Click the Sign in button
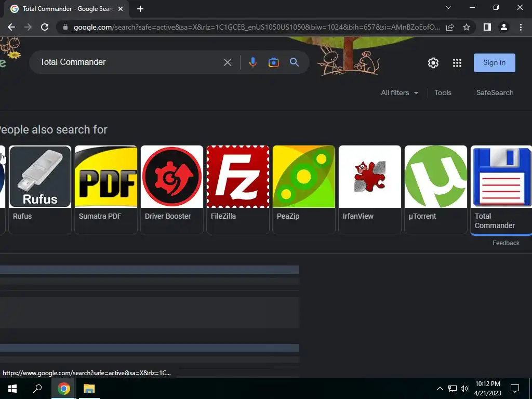 pos(495,63)
